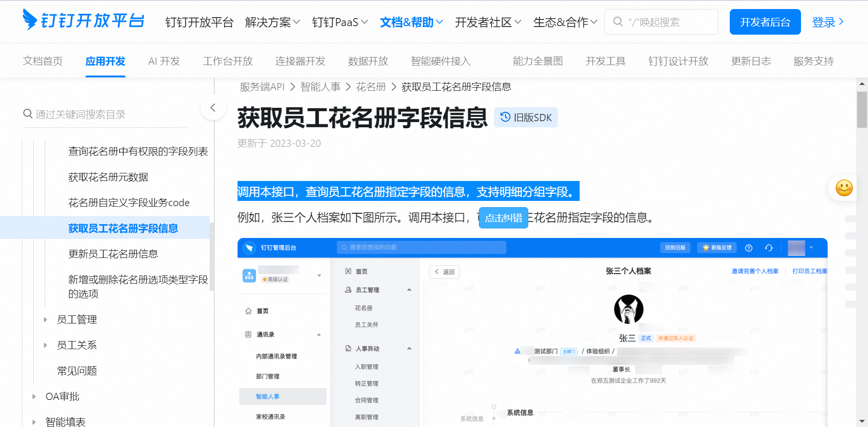
Task: Click the smiley feedback icon
Action: [844, 188]
